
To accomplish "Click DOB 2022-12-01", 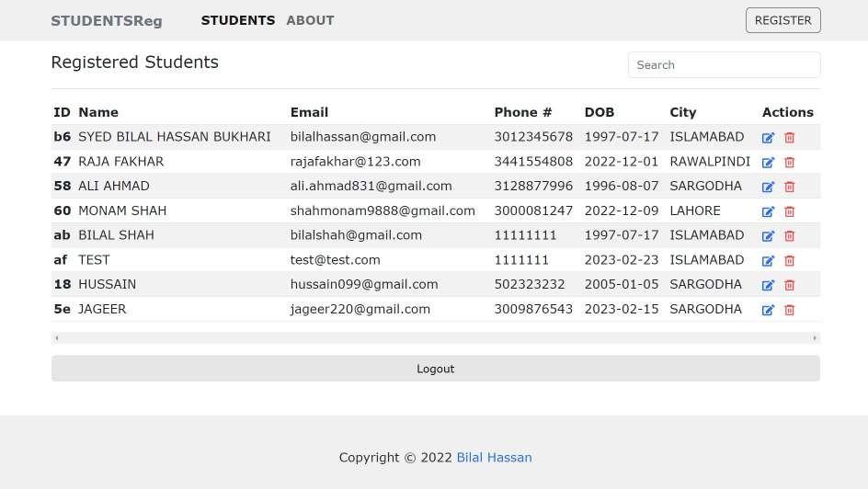I will pos(622,162).
